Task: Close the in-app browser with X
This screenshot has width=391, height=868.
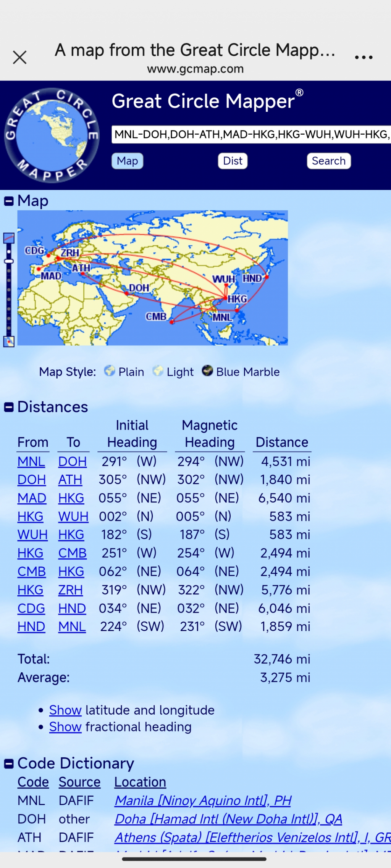Action: pos(19,58)
